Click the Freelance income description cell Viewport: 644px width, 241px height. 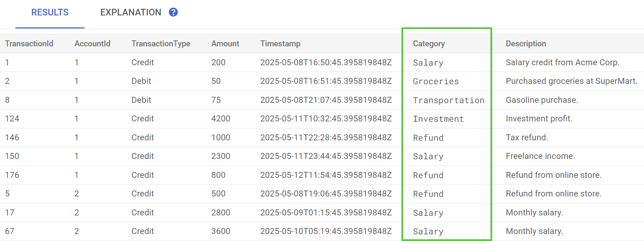coord(540,156)
